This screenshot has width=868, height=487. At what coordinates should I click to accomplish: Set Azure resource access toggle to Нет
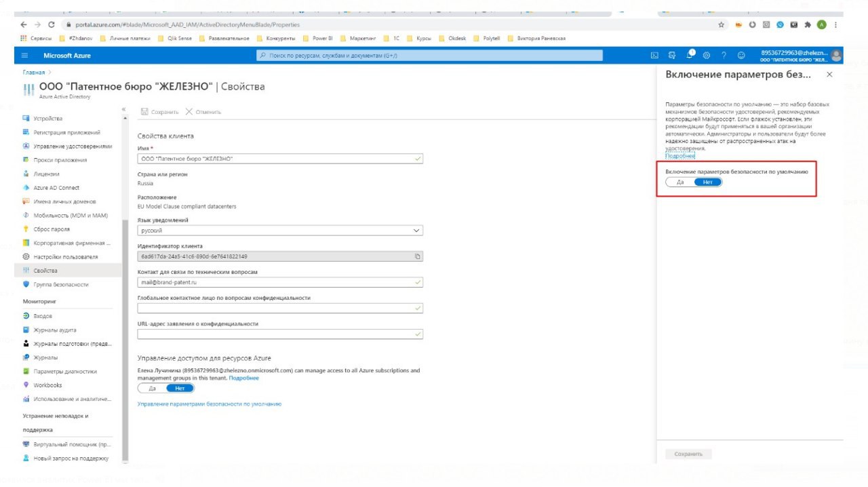[180, 388]
